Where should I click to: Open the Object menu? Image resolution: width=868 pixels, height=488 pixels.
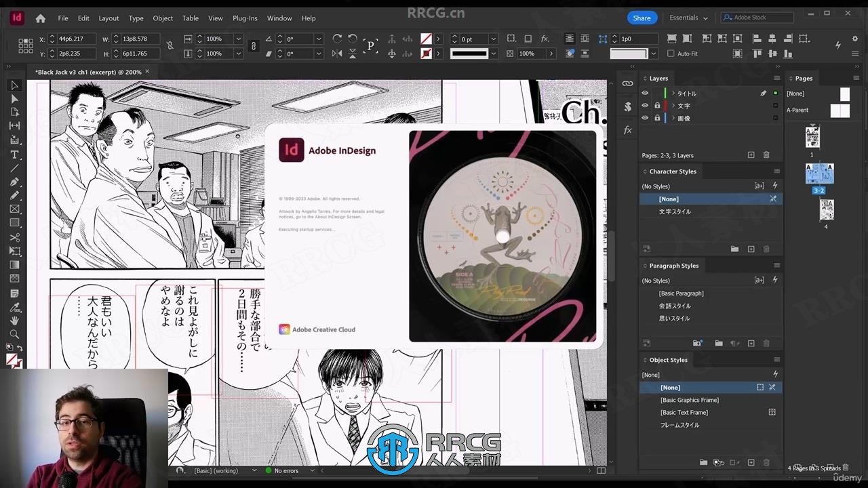pyautogui.click(x=163, y=18)
